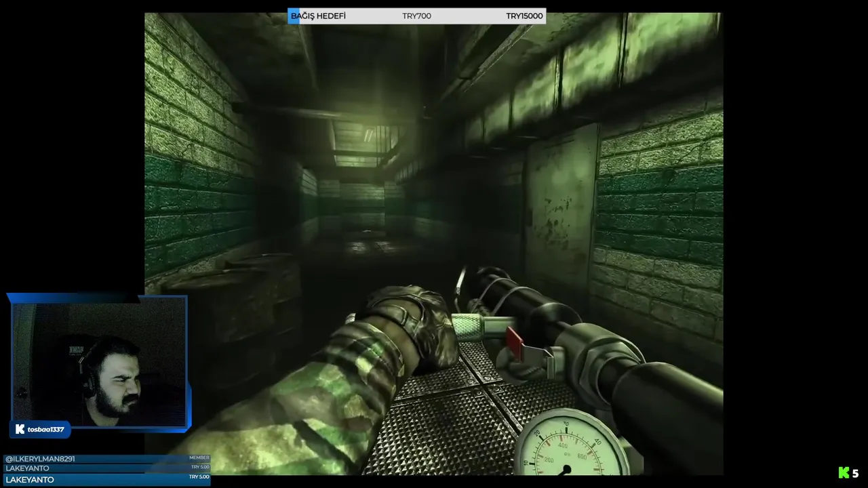
Task: Click the Kick logo beside tosbaa1337
Action: (20, 429)
